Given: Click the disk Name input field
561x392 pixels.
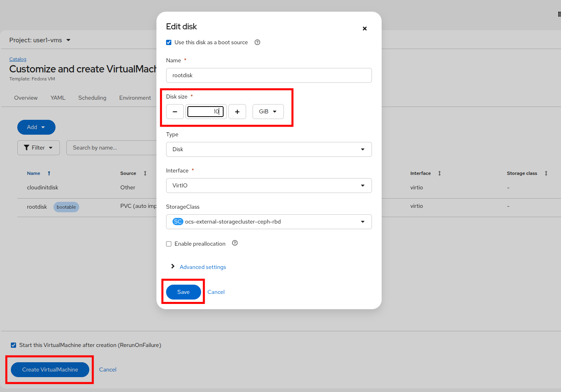Looking at the screenshot, I should tap(269, 75).
